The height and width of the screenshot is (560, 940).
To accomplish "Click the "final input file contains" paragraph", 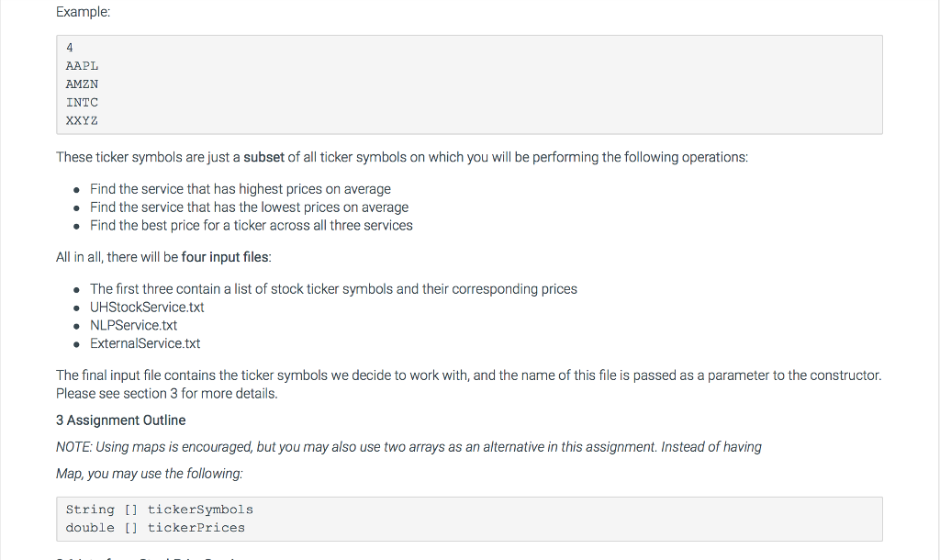I will click(x=468, y=375).
